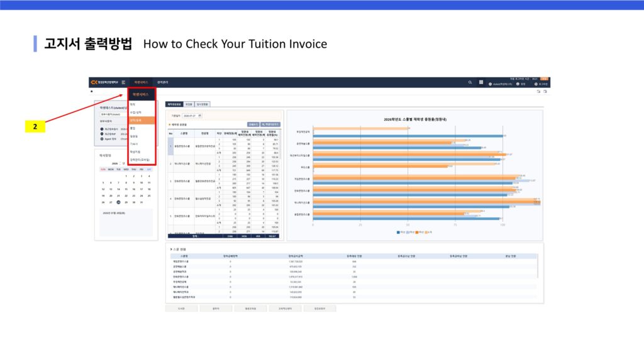Select date 31 in the academic calendar

coord(142,202)
